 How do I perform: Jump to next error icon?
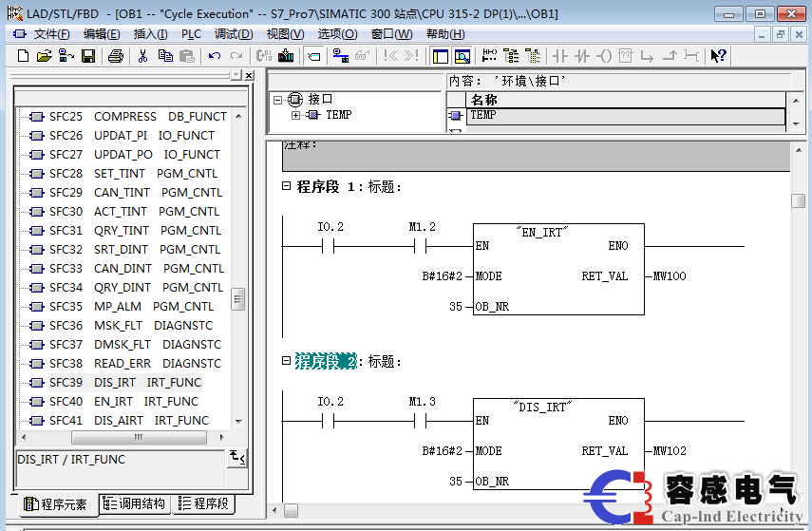point(411,56)
